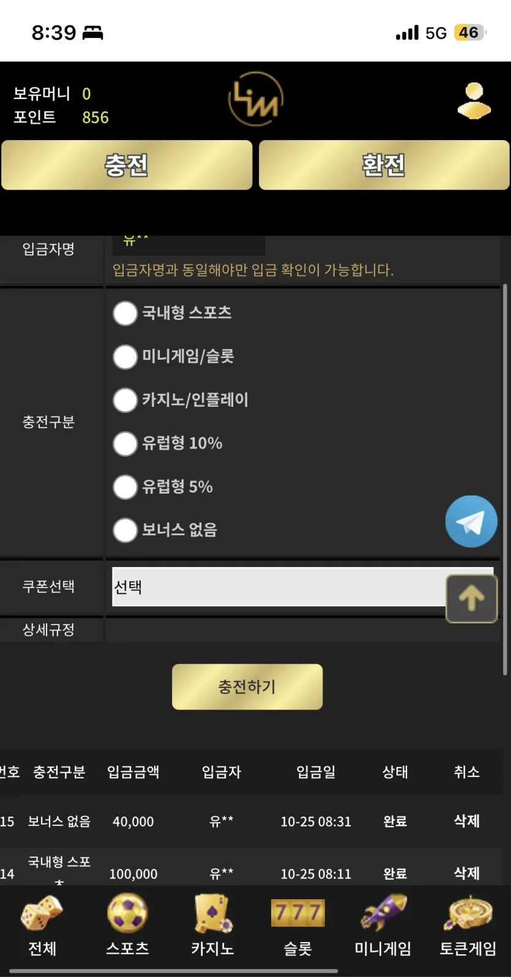511x980 pixels.
Task: Open the 토큰게임 roulette icon
Action: tap(468, 913)
